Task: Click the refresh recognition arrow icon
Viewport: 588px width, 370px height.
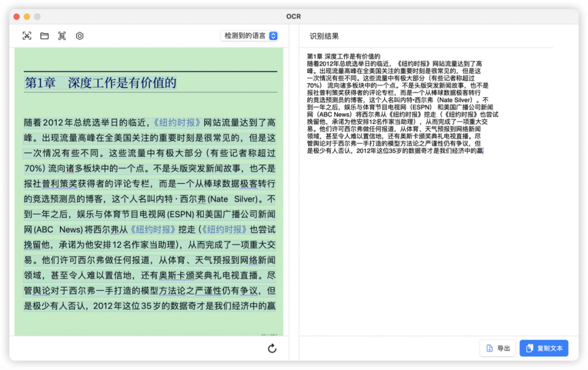Action: [x=272, y=348]
